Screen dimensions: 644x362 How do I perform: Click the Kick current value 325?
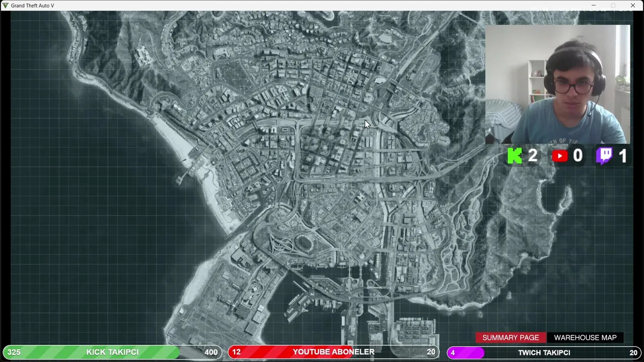(x=14, y=352)
